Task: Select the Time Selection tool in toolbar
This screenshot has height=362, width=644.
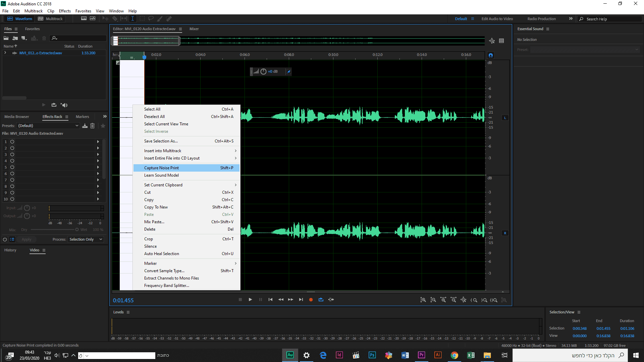Action: coord(132,19)
